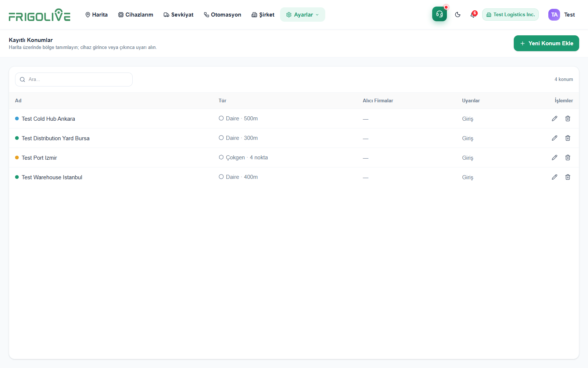Click Çokgen · 4 nokta type cell
This screenshot has width=588, height=368.
tap(243, 158)
